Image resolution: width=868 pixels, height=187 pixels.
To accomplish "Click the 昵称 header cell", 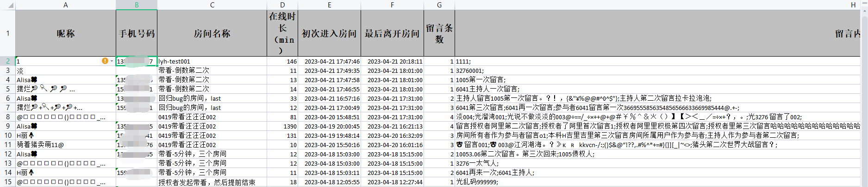I will tap(66, 33).
